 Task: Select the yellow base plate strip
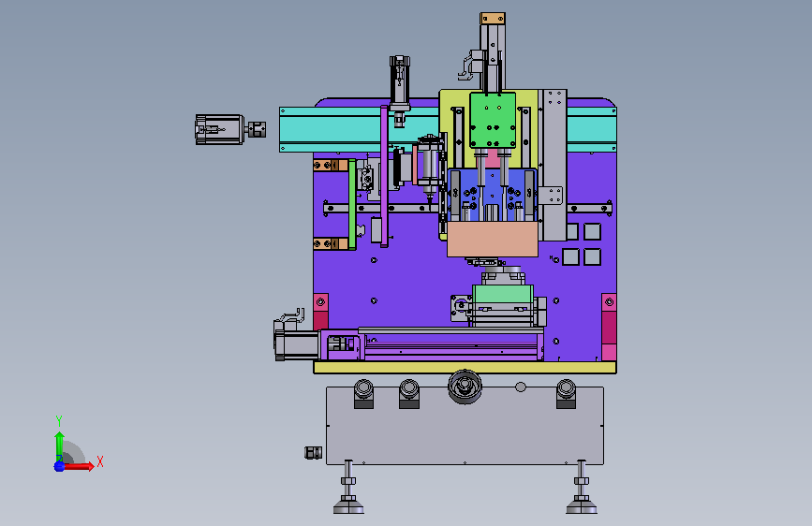point(465,368)
